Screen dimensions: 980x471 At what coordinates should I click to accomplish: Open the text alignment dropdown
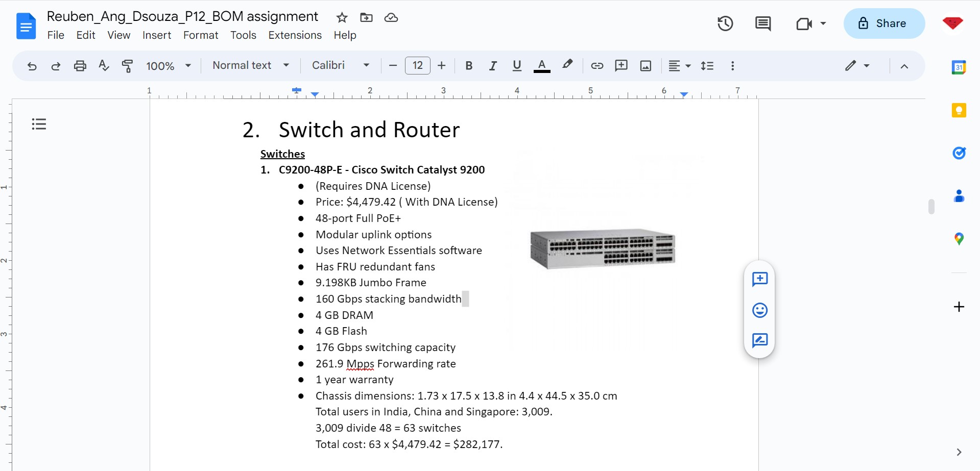(x=680, y=66)
